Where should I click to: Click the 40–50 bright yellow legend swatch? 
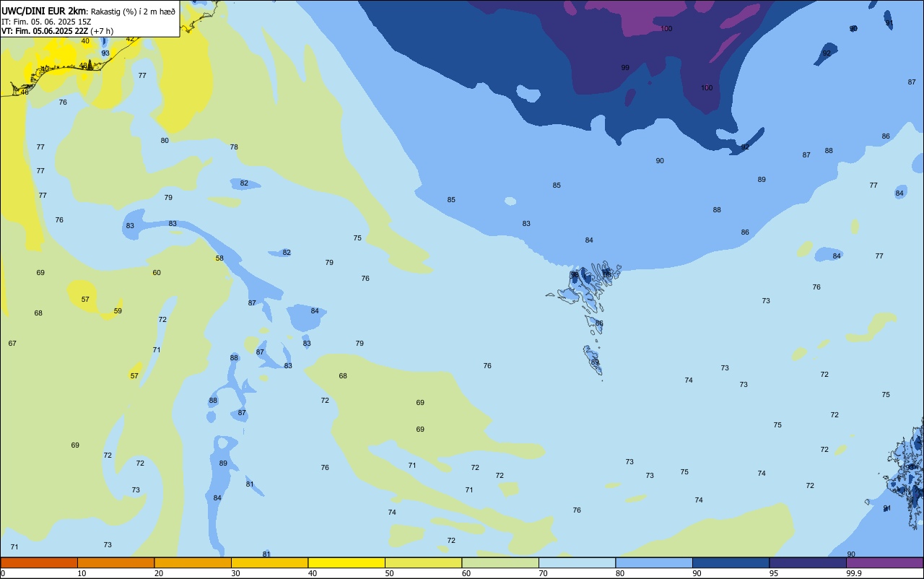coord(346,562)
